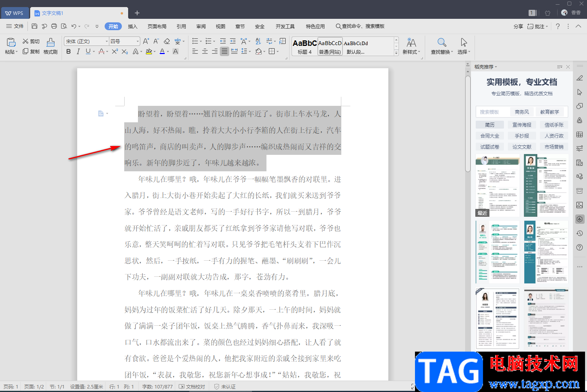
Task: Apply superscript formatting
Action: pos(114,51)
